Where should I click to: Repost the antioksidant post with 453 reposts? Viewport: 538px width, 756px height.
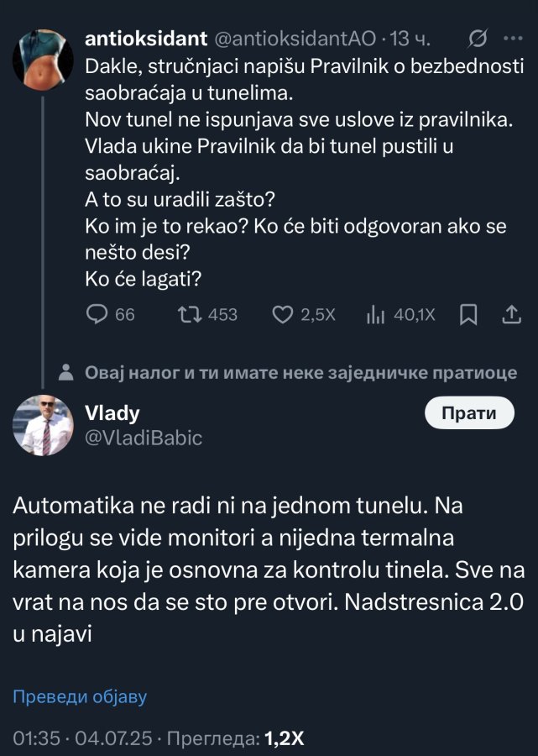(x=190, y=315)
